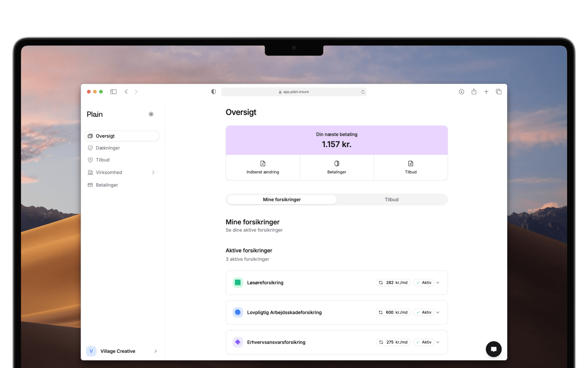
Task: Click the Erhvervsansvarsforsikring purple icon
Action: click(x=238, y=342)
